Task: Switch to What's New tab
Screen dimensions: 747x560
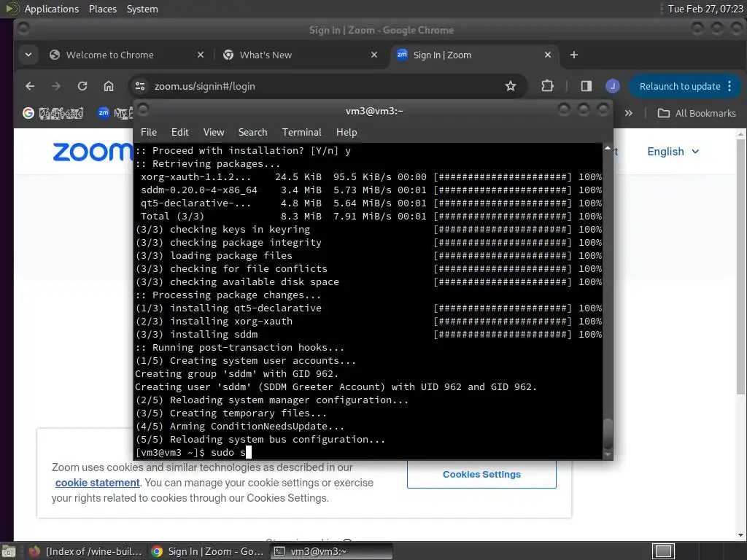Action: point(266,55)
